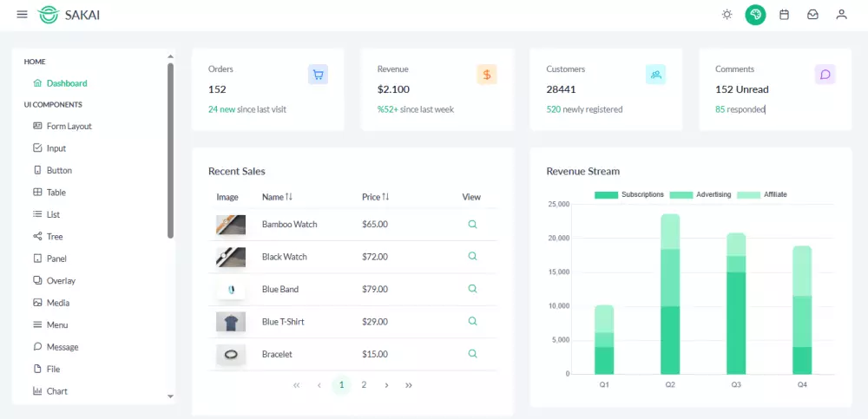
Task: Click the sidebar scrollbar thumb
Action: pos(170,151)
